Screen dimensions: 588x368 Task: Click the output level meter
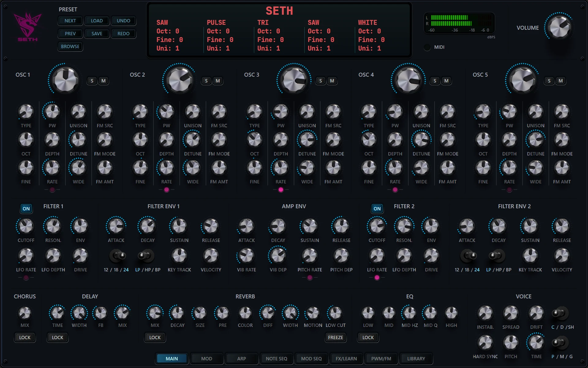coord(459,23)
